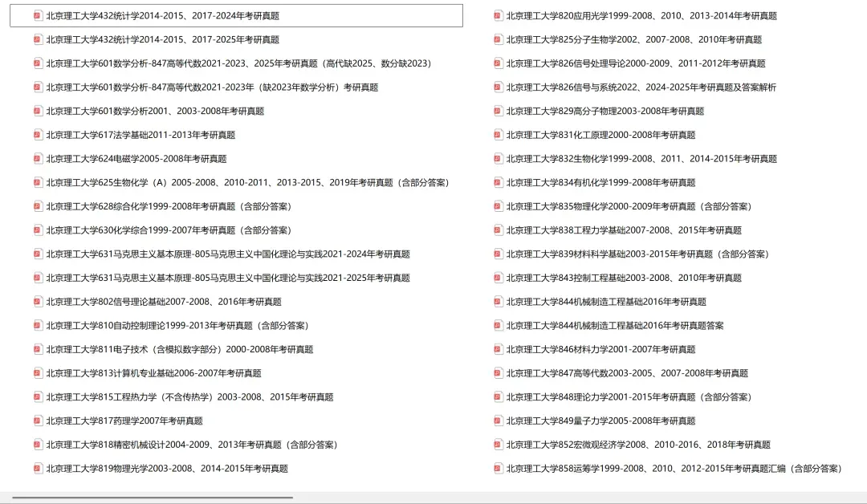
Task: Click PDF icon of 819物理光学 file
Action: tap(38, 468)
